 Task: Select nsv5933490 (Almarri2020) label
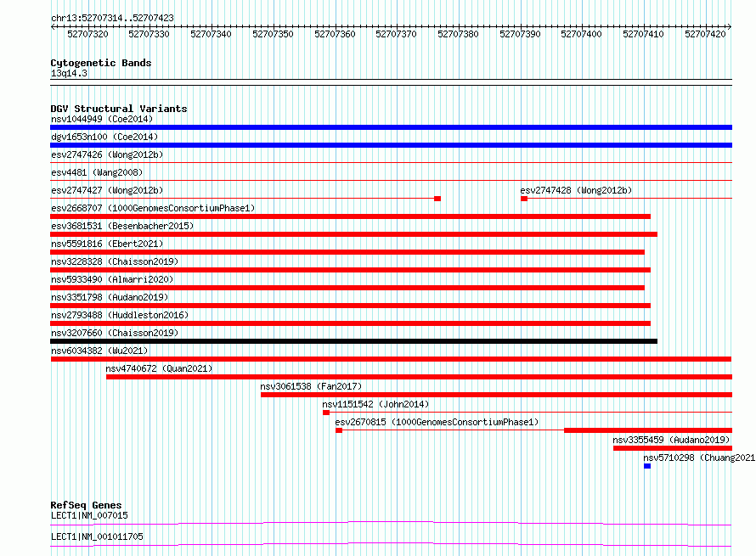[x=112, y=279]
